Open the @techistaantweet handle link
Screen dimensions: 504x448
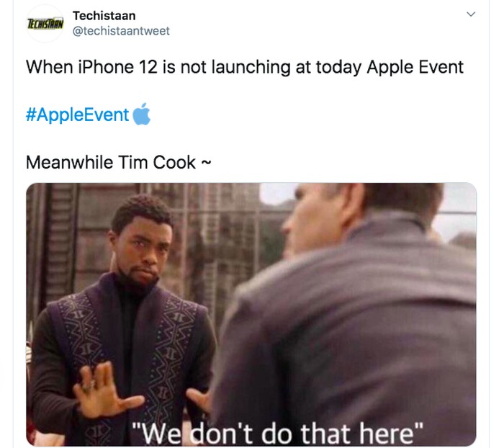click(121, 31)
